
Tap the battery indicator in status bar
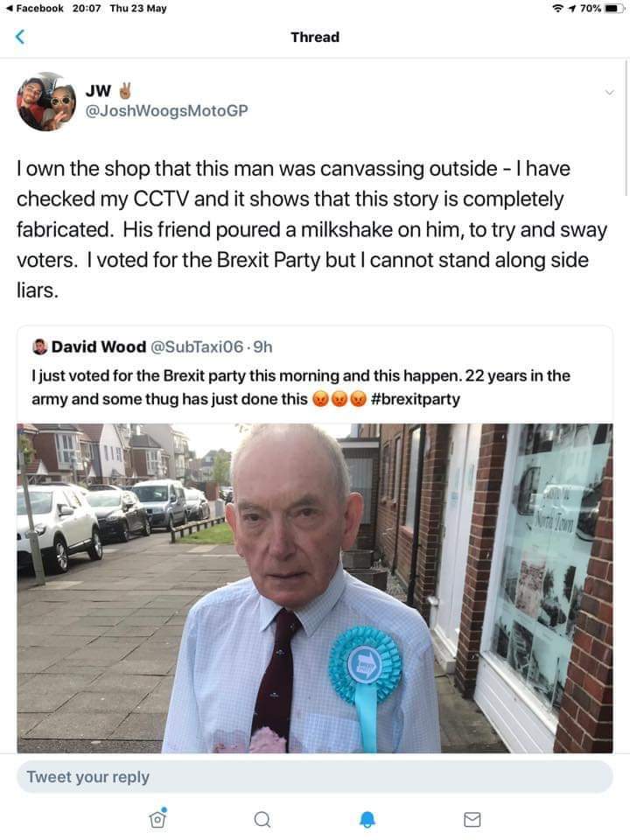click(x=614, y=9)
